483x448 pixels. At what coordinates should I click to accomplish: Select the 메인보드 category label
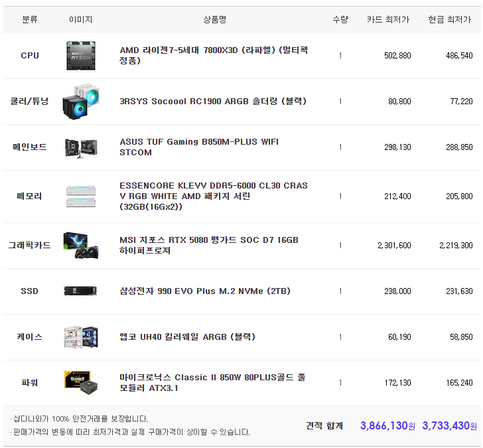(30, 147)
